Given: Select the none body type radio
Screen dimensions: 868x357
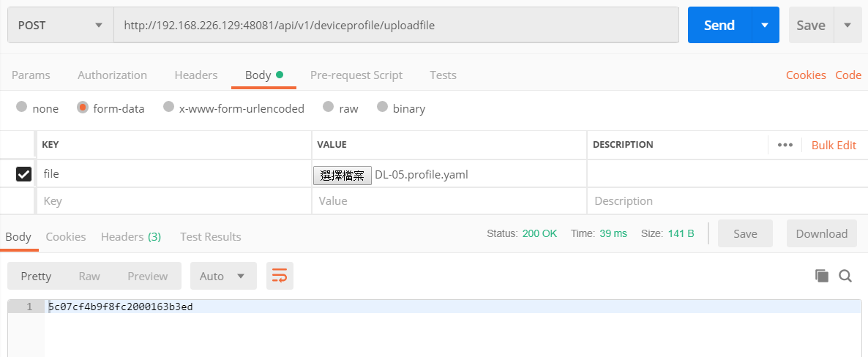Looking at the screenshot, I should (22, 108).
